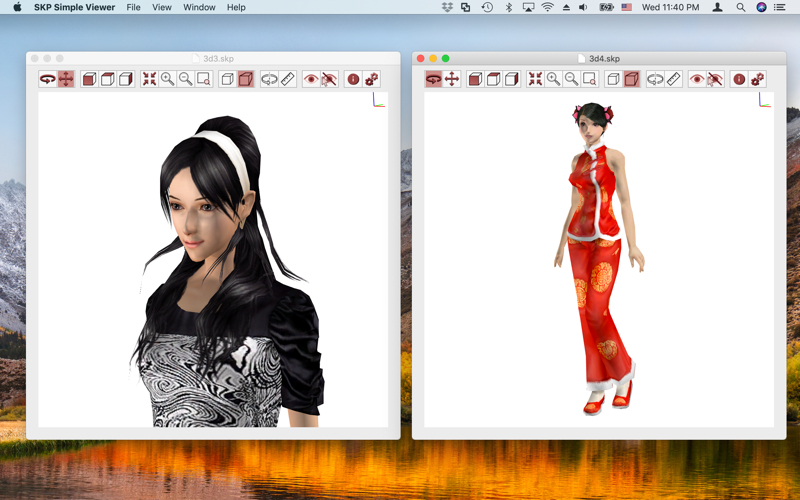Click the hide crossed-eye icon in 3d3.skp window

coord(330,79)
